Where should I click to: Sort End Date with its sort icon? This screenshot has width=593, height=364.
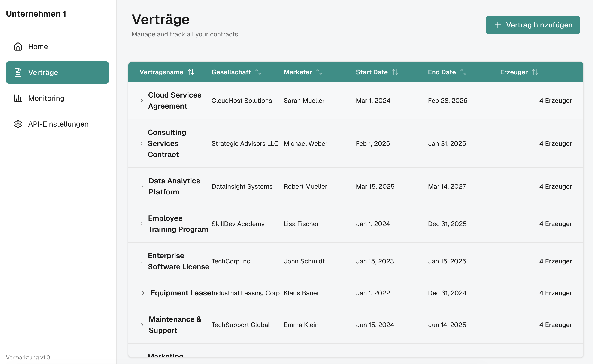point(463,72)
